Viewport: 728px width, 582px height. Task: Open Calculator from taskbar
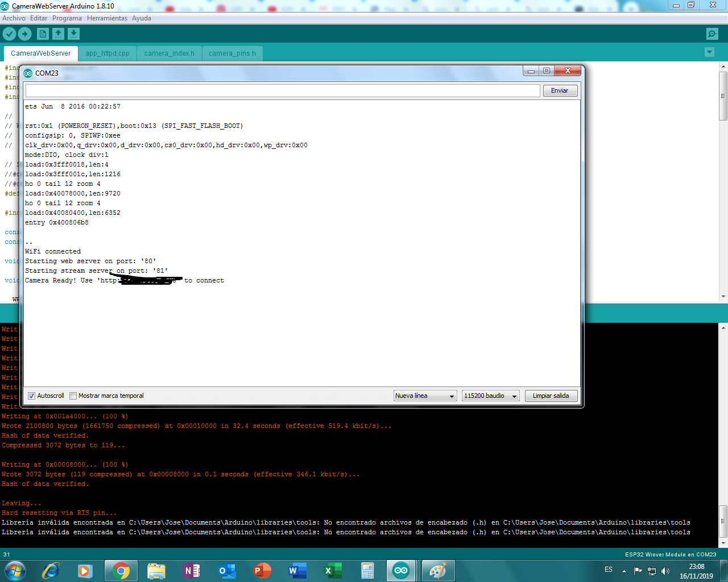367,571
